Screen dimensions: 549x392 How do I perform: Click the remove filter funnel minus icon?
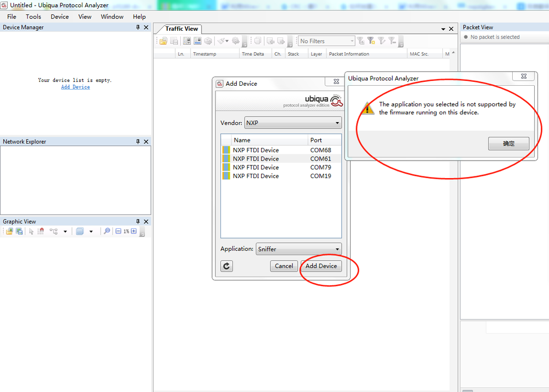tap(392, 41)
